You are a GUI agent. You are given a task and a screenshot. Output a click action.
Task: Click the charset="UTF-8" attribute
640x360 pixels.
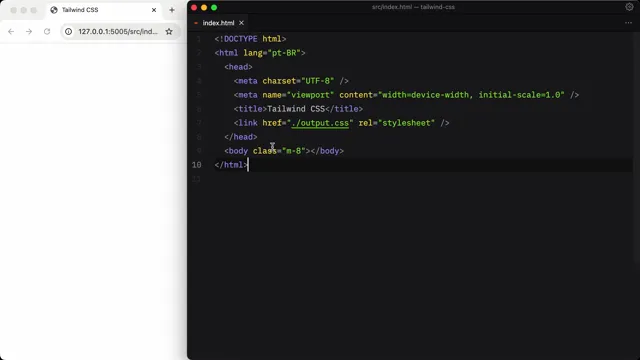tap(298, 81)
